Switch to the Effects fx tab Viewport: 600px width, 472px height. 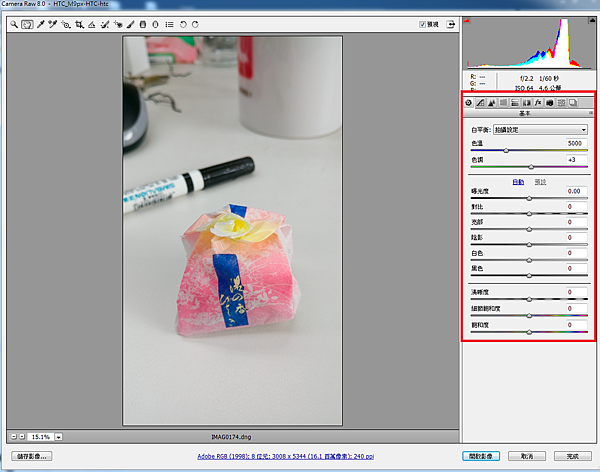pos(538,103)
